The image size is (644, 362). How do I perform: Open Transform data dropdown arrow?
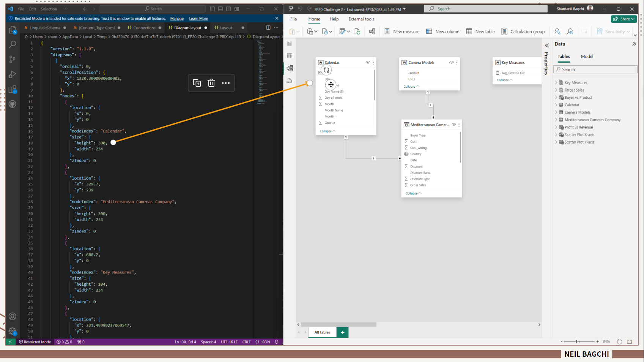[348, 32]
